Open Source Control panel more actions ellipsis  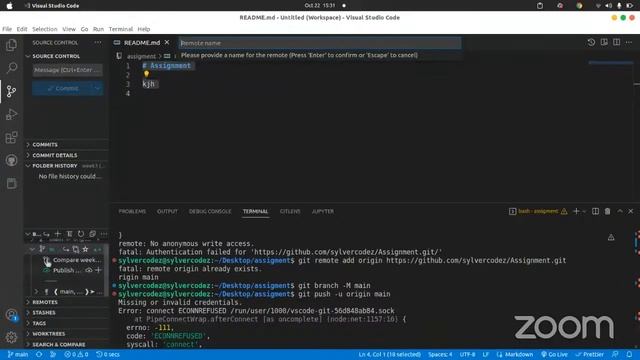click(x=98, y=42)
